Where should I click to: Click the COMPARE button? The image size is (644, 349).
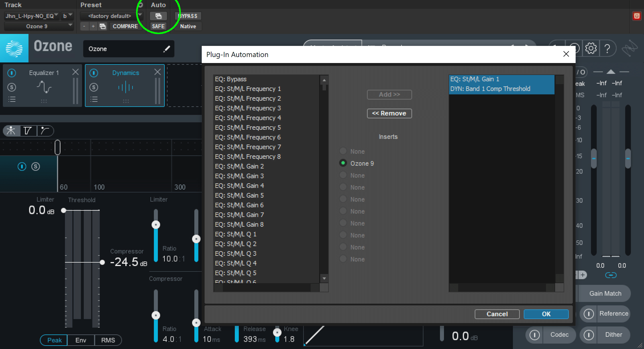pos(125,26)
